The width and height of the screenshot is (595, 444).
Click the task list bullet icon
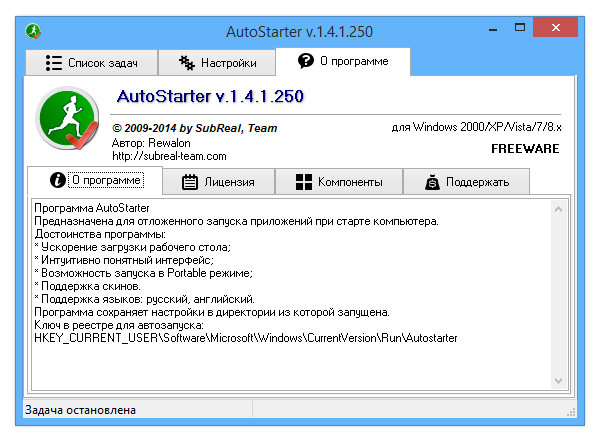click(x=54, y=63)
